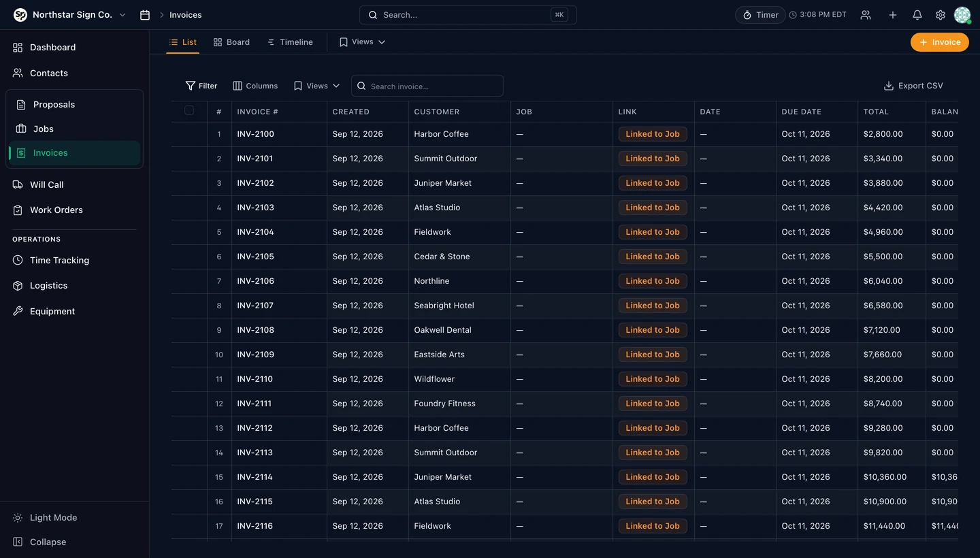This screenshot has width=980, height=558.
Task: Go to Contacts in sidebar
Action: pos(75,73)
